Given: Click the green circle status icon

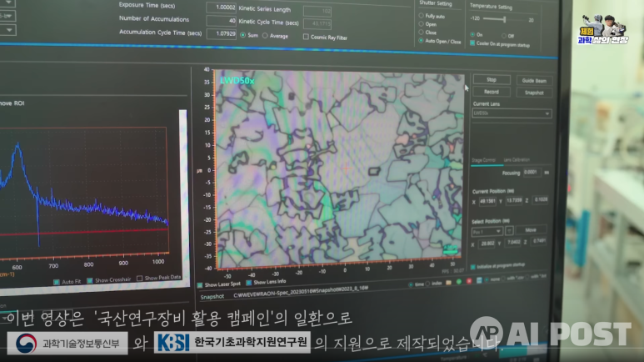Looking at the screenshot, I should (x=459, y=282).
